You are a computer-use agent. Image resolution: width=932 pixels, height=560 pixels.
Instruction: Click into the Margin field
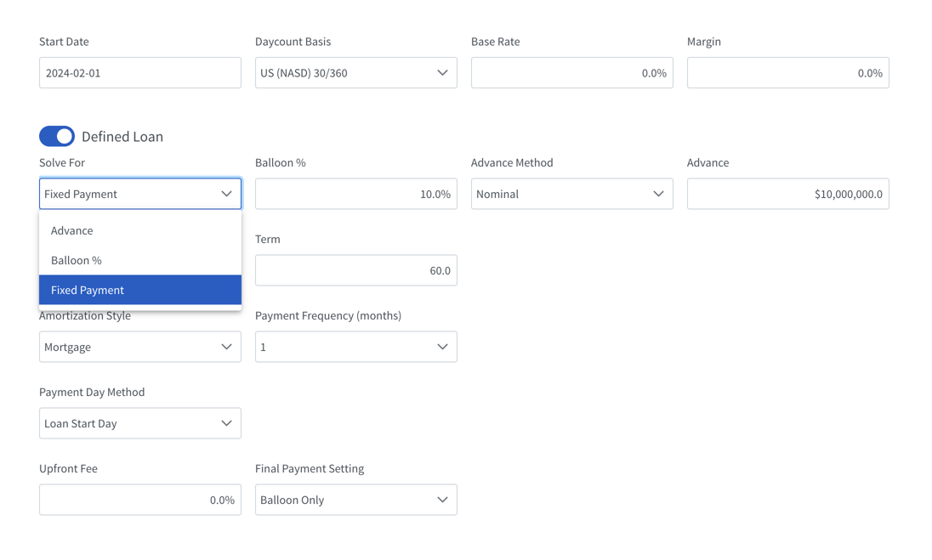click(x=787, y=73)
